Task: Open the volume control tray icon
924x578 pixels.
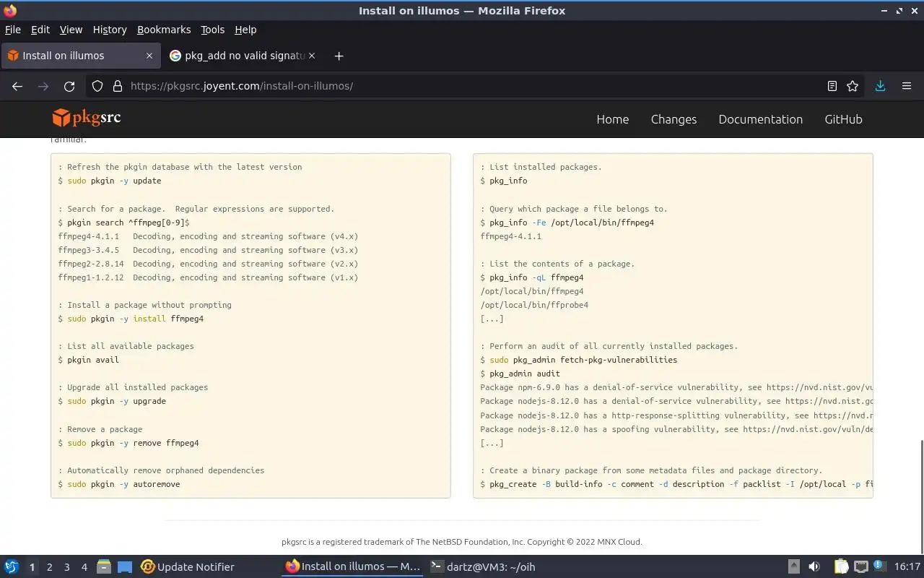Action: (814, 566)
